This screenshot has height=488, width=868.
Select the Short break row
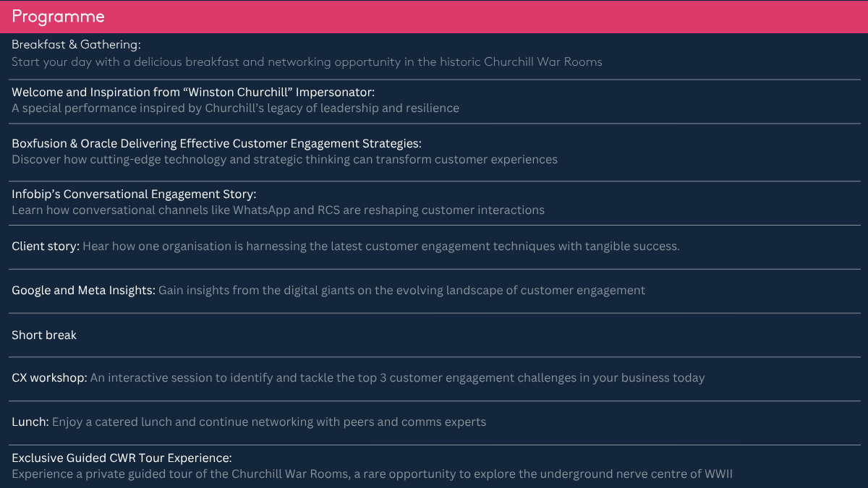coord(44,335)
